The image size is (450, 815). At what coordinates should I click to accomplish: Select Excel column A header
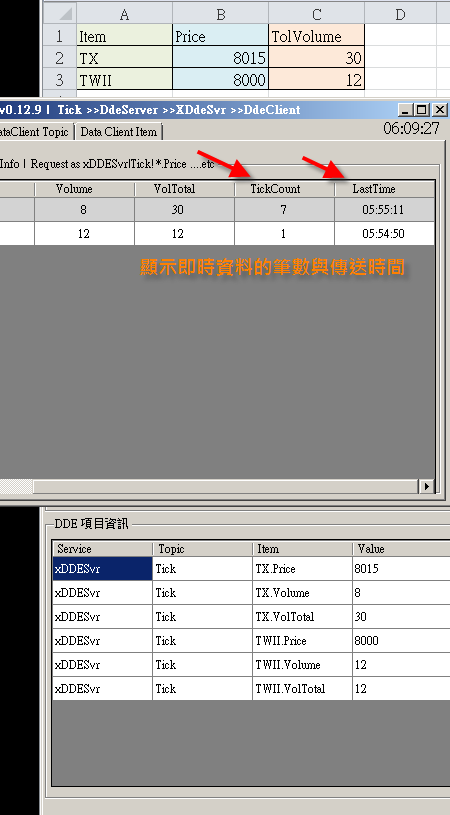coord(124,15)
